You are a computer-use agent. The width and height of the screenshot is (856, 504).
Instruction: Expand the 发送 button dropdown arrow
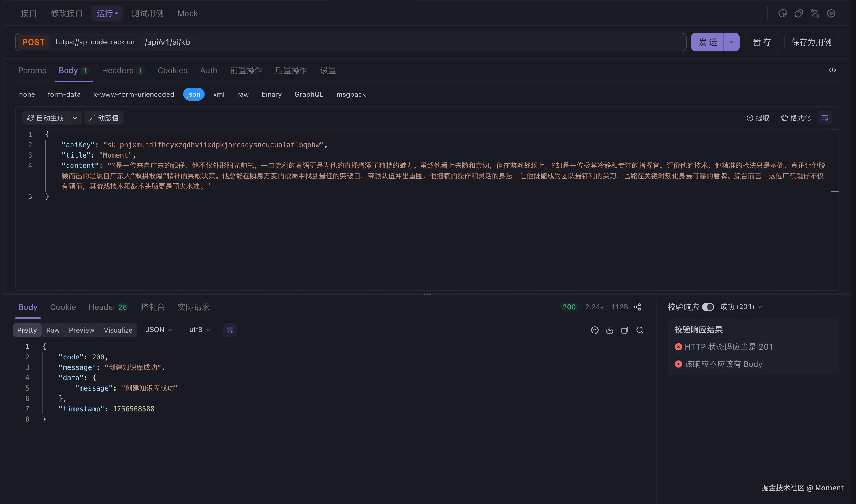pyautogui.click(x=731, y=42)
